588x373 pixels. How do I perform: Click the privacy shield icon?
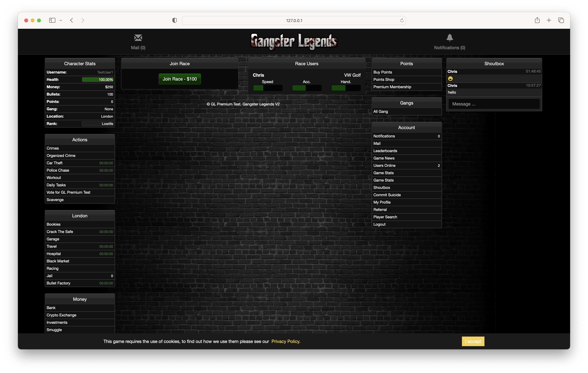click(x=174, y=20)
